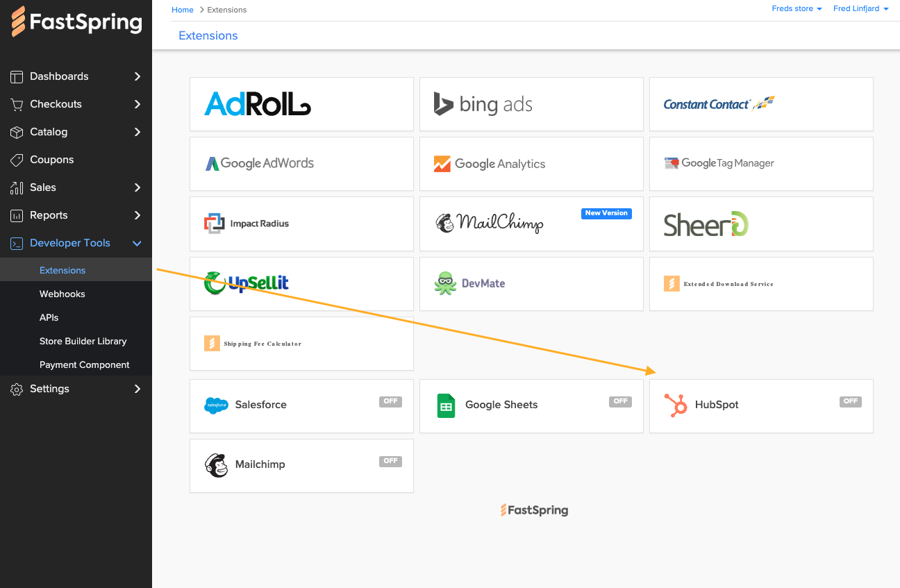900x588 pixels.
Task: Open the Constant Contact extension card
Action: click(x=761, y=104)
